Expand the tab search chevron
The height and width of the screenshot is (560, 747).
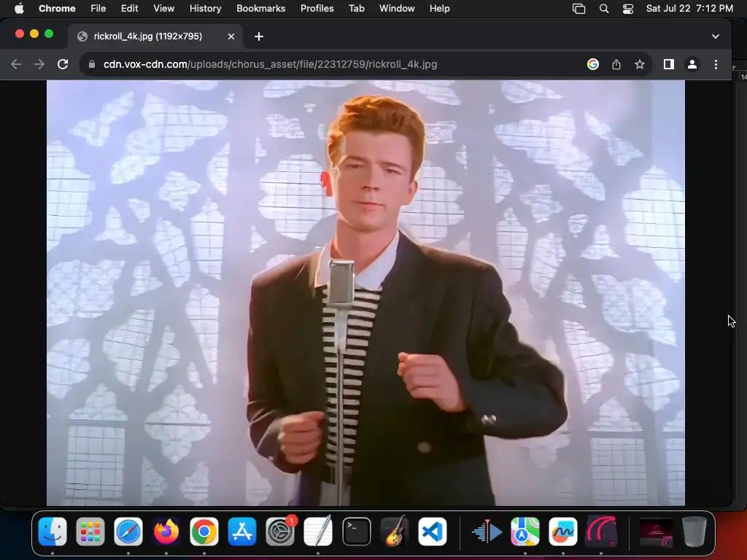tap(715, 36)
